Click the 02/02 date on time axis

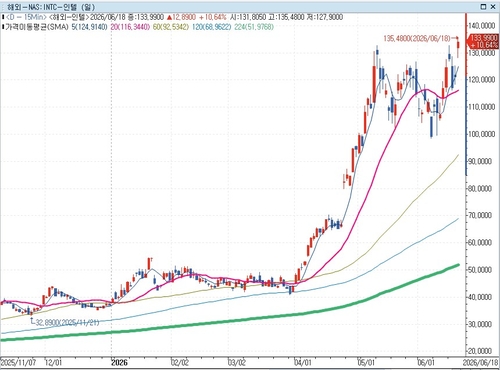click(x=180, y=363)
